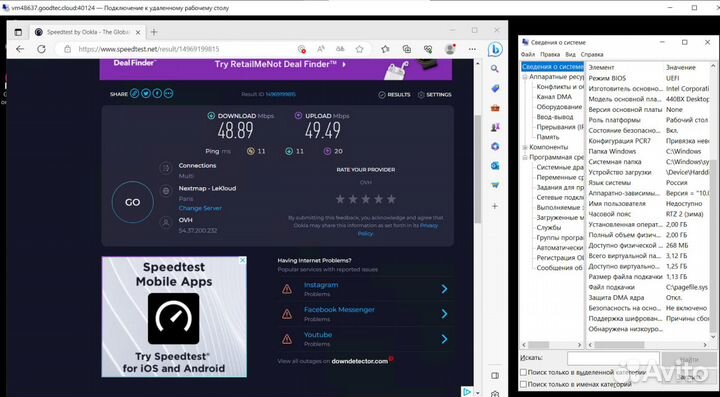Click the Искать search field
The image size is (720, 397).
point(613,358)
